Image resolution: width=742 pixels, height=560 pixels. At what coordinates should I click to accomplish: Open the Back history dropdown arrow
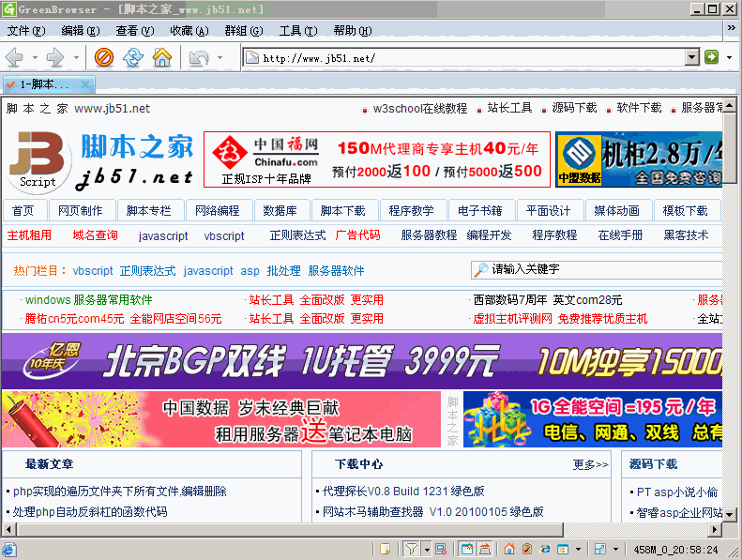[35, 58]
